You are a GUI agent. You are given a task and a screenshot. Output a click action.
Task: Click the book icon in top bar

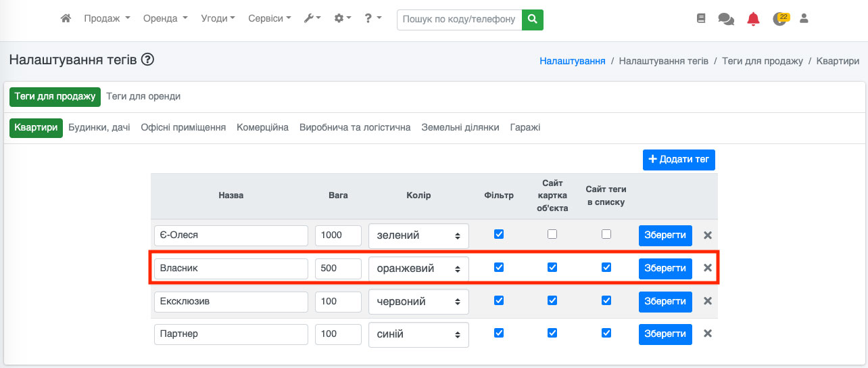[x=701, y=19]
